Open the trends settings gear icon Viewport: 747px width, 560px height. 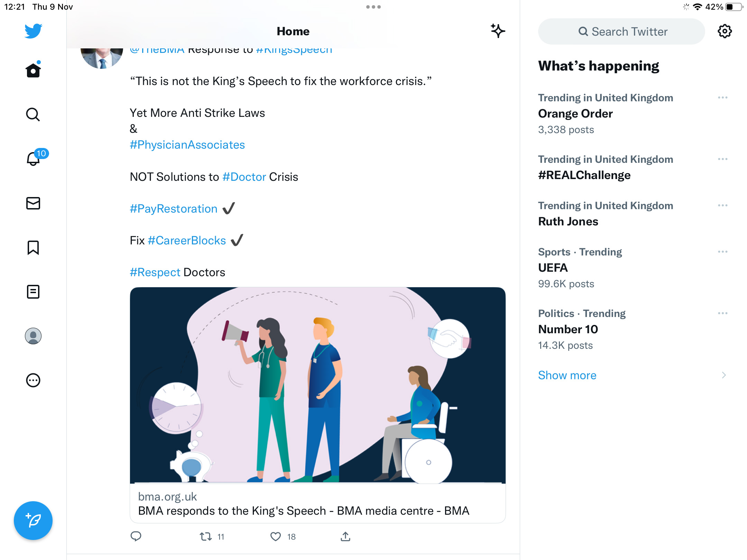[x=725, y=31]
